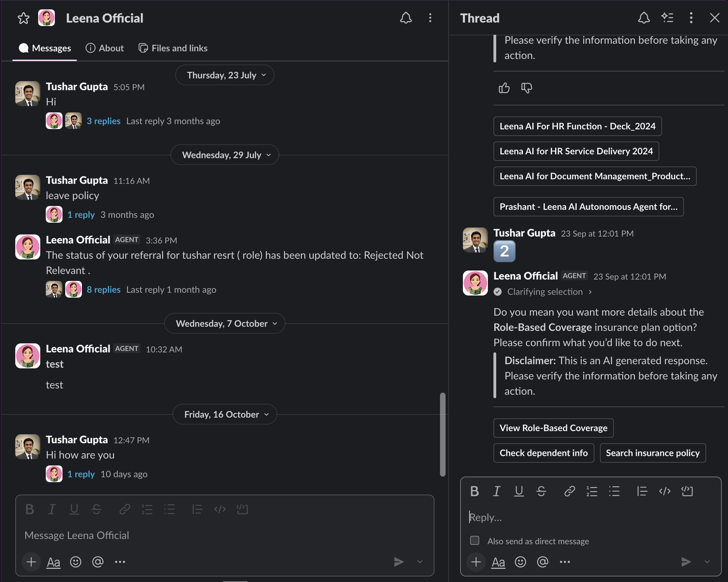Open send options arrow in Thread reply
This screenshot has height=582, width=728.
pos(707,562)
